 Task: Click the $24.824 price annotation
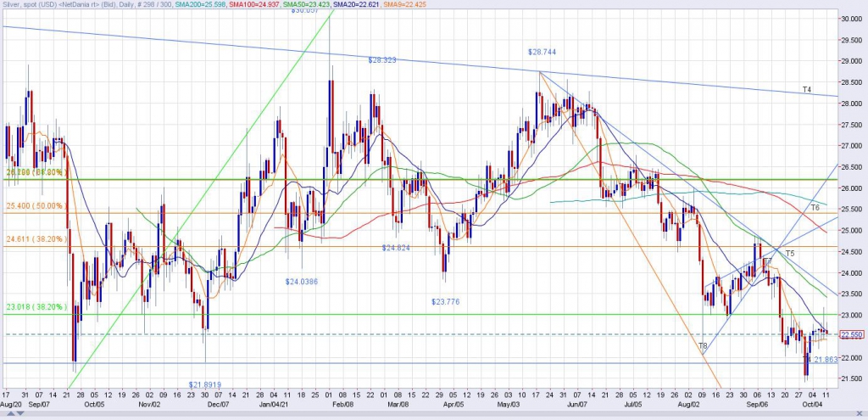coord(396,248)
